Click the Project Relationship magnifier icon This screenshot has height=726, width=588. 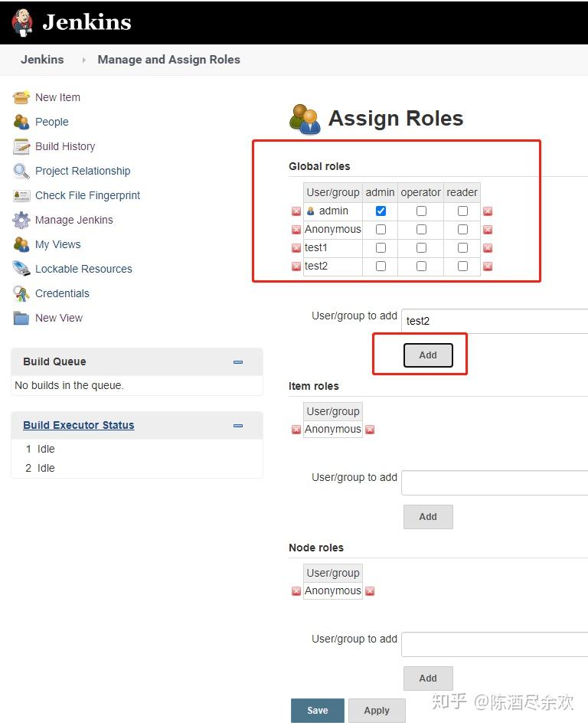point(21,171)
